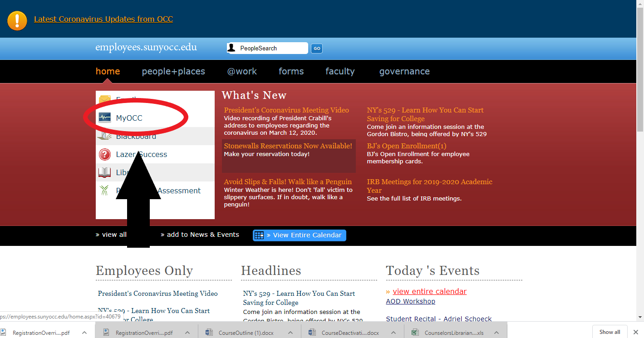Open Latest Coronavirus Updates from OCC link
The height and width of the screenshot is (338, 644).
[103, 19]
